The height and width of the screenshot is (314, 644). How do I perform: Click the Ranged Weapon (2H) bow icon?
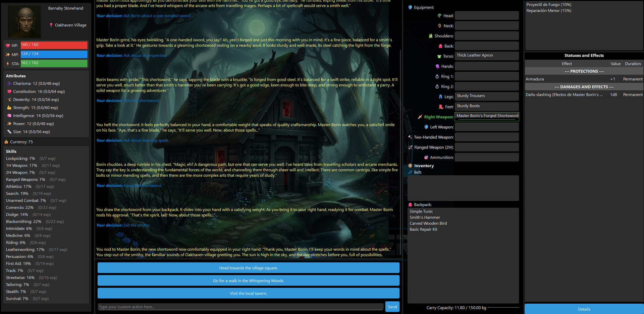[x=410, y=147]
